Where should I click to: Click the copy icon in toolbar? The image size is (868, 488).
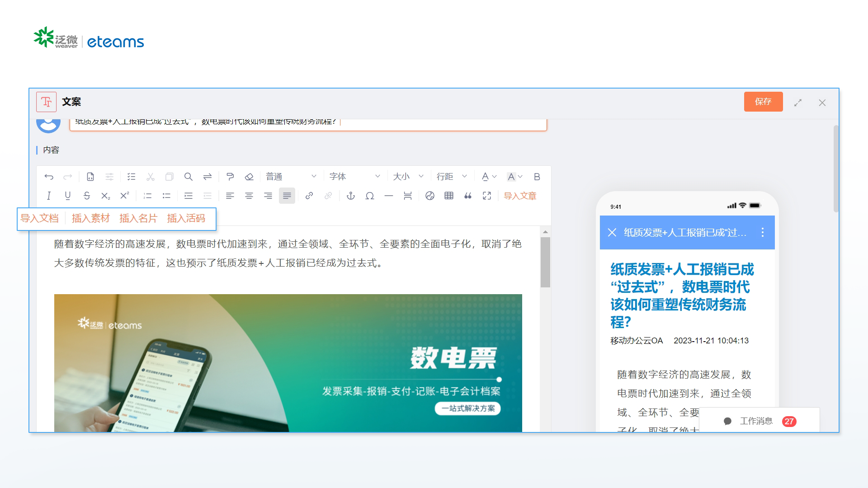[170, 177]
